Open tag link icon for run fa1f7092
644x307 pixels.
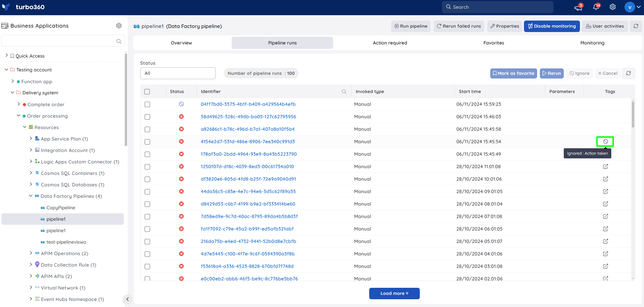[x=605, y=229]
